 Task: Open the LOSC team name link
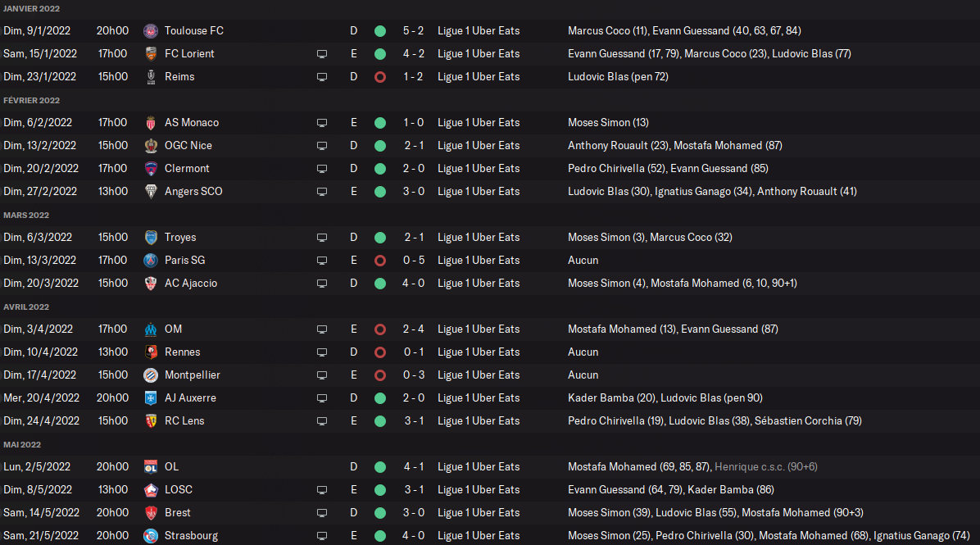point(178,489)
